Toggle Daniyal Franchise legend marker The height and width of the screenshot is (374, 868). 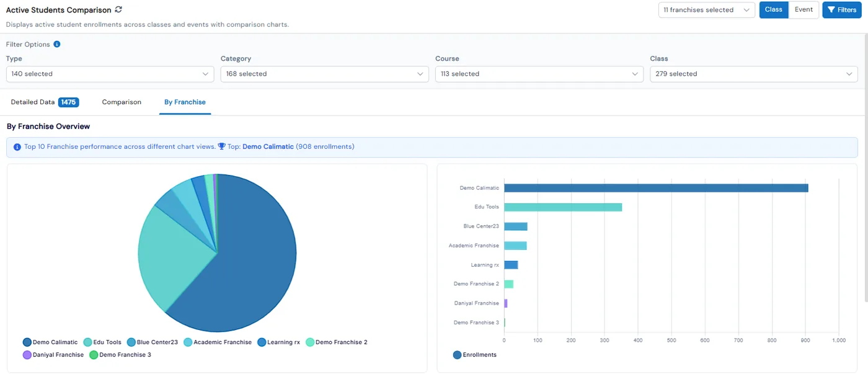tap(27, 355)
